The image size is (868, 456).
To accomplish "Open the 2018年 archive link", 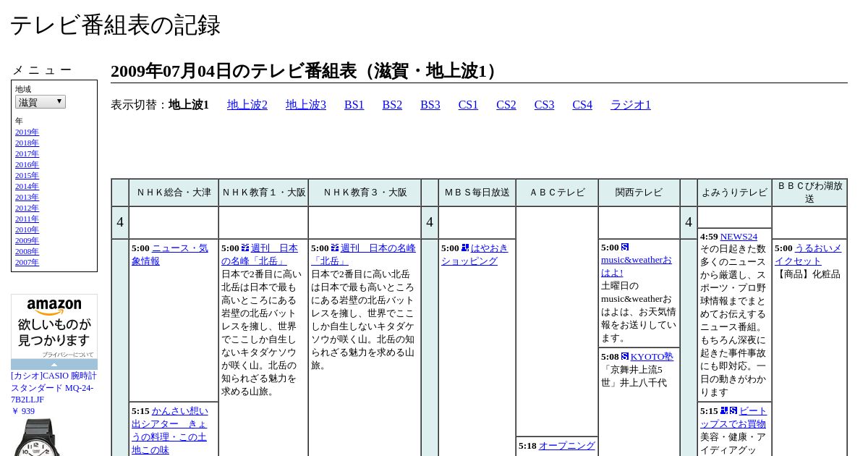I will tap(27, 143).
